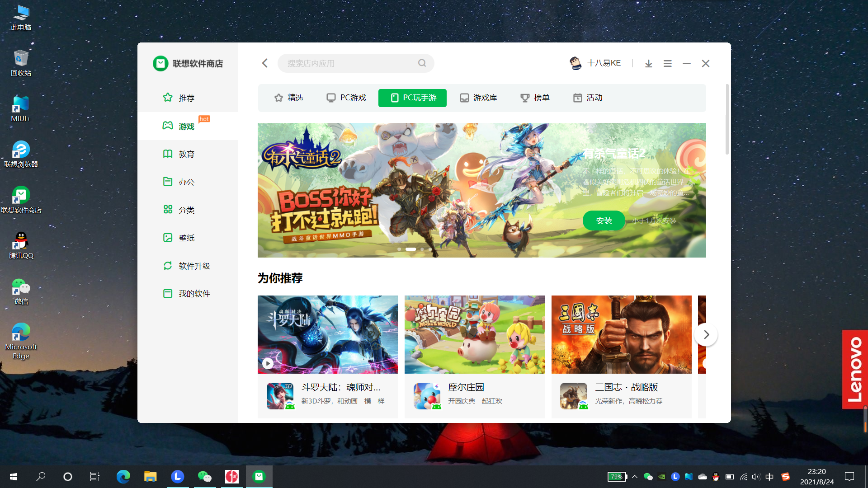Switch to the PC游戏 tab
868x488 pixels.
[346, 98]
